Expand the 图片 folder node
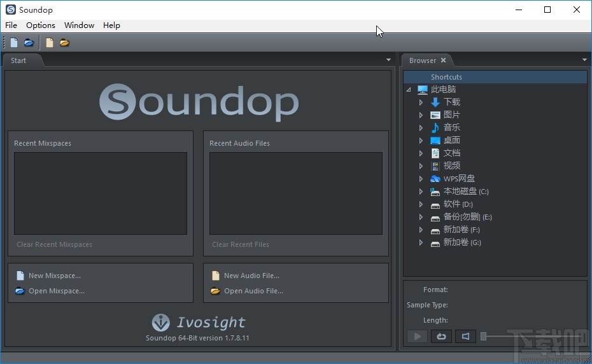The width and height of the screenshot is (592, 364). [421, 115]
